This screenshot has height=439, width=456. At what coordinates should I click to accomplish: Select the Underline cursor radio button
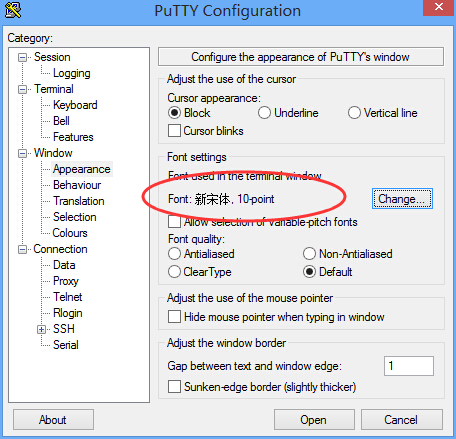click(264, 113)
